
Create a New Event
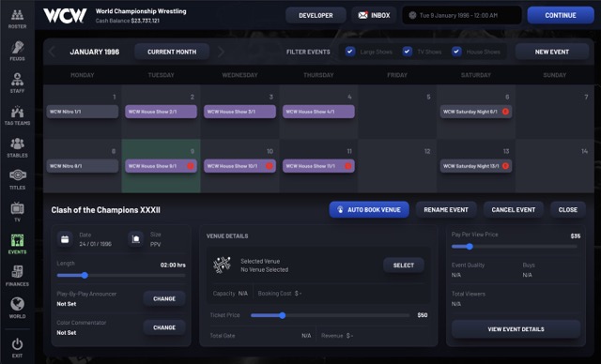[552, 52]
